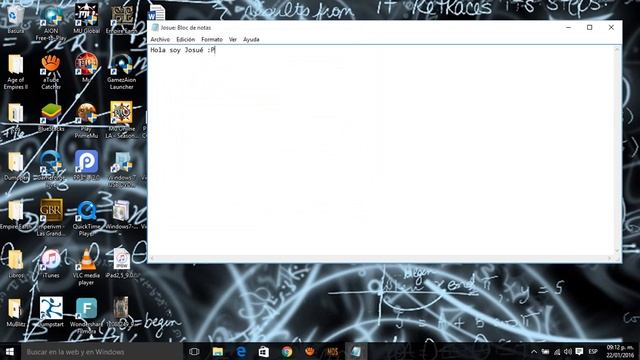This screenshot has width=640, height=360.
Task: Select the Empire Earth folder icon
Action: coord(16,214)
